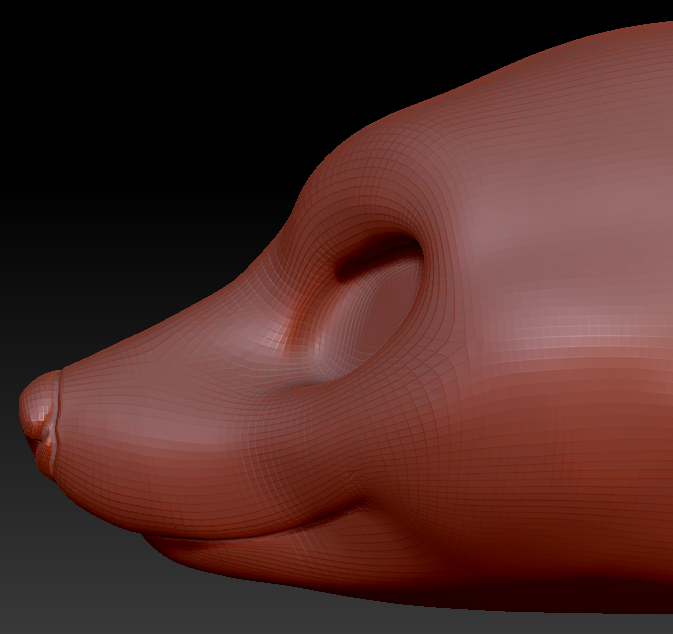Click the nose tip of the sculpted model

coord(39,423)
